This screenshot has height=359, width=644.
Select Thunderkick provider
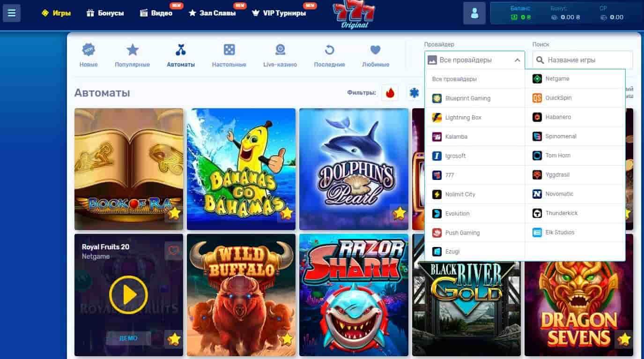click(575, 213)
